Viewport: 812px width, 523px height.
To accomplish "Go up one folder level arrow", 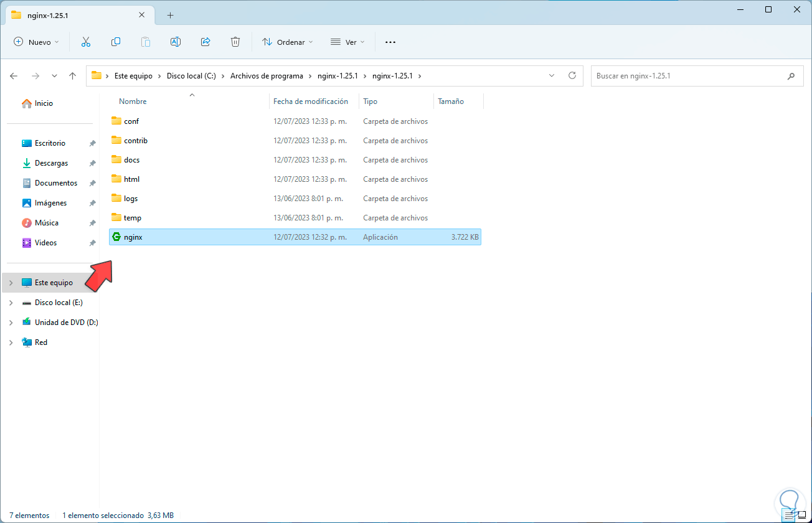I will coord(72,76).
